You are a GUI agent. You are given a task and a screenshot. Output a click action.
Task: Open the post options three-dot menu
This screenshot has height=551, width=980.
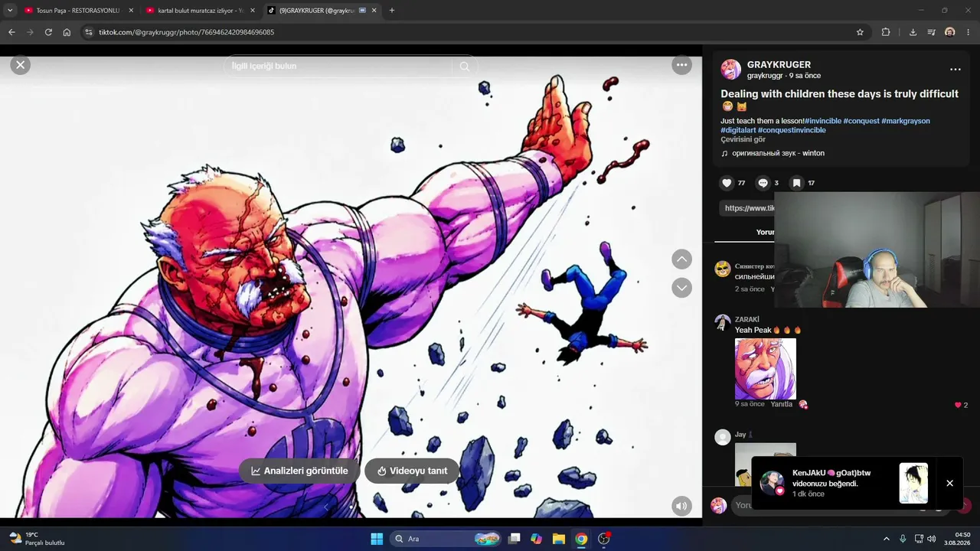tap(955, 70)
